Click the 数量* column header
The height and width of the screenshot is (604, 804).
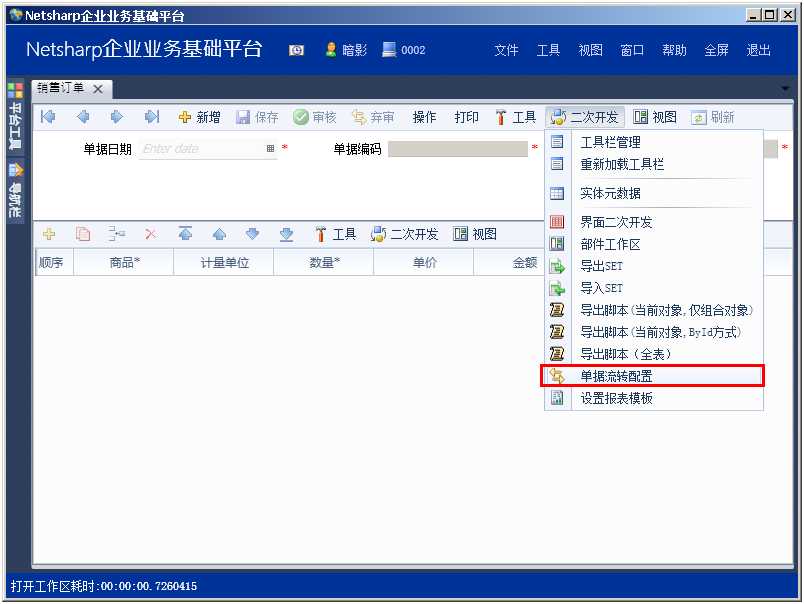[324, 263]
